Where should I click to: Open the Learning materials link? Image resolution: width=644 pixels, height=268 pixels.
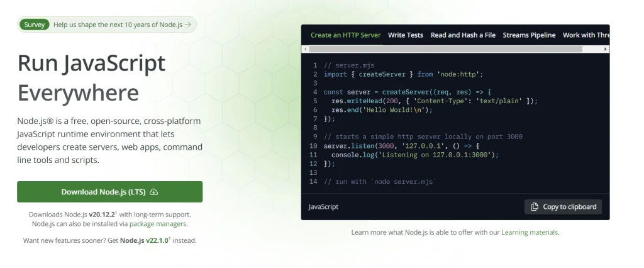530,232
